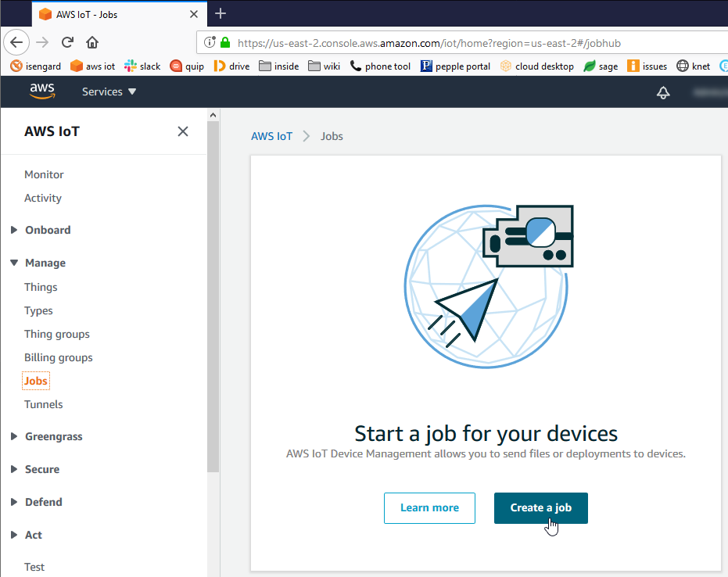Open the aws iot bookmark

click(92, 66)
